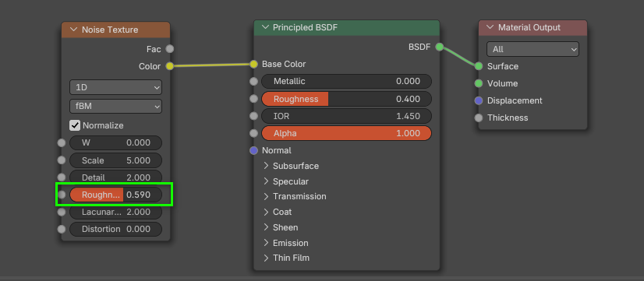Click the Thickness input socket
The image size is (644, 281).
click(479, 118)
